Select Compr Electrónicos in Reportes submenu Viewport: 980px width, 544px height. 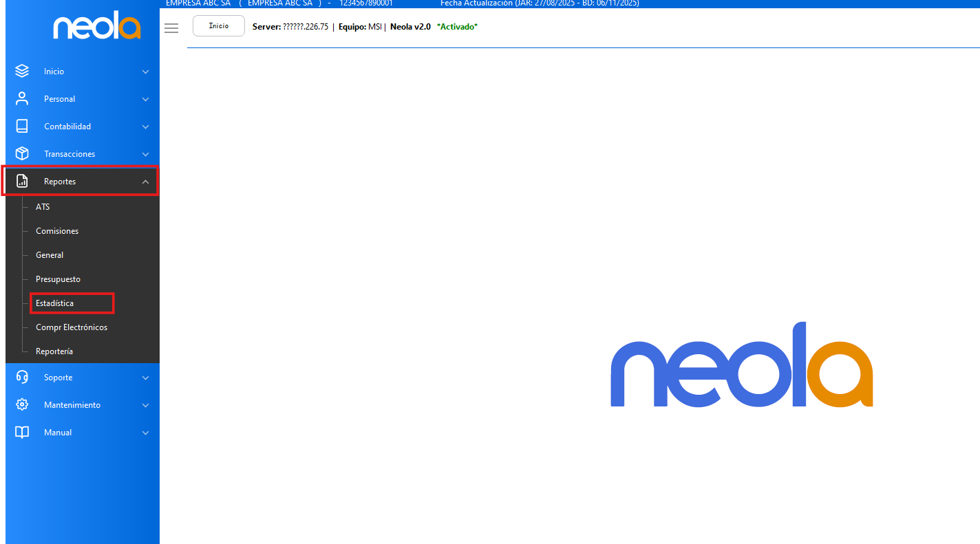(x=72, y=327)
